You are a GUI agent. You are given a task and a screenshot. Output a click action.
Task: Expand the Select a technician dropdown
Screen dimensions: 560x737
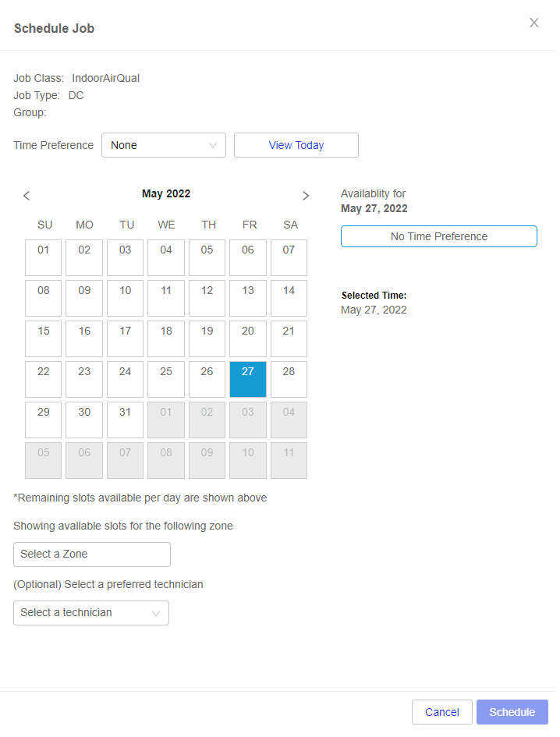pyautogui.click(x=91, y=613)
